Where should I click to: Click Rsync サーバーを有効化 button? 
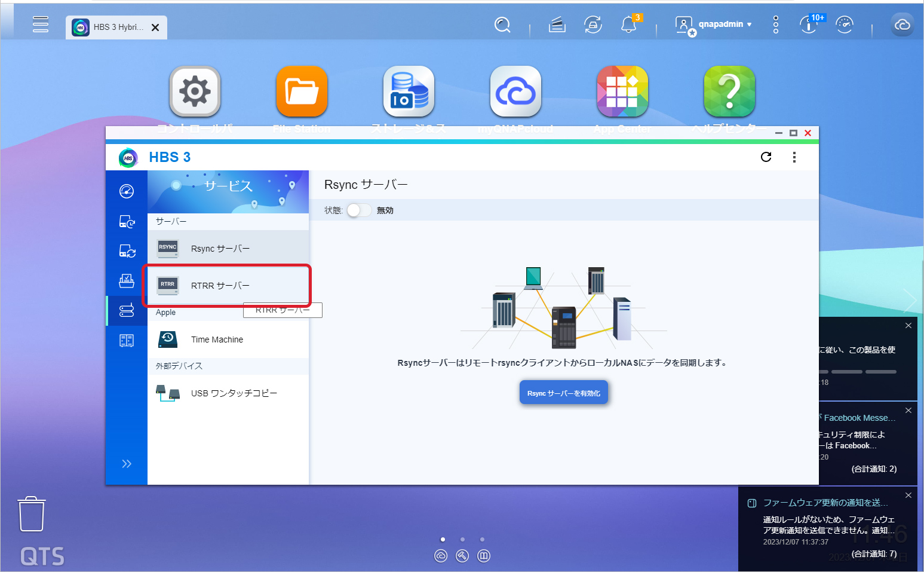564,393
